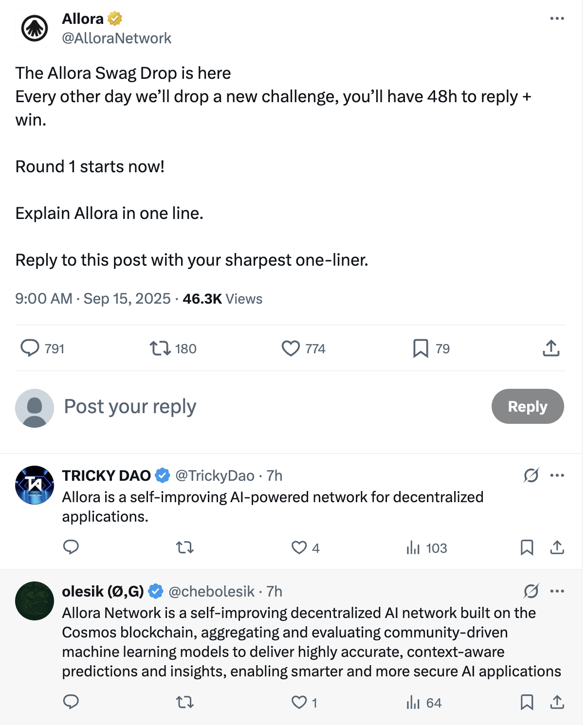This screenshot has width=588, height=726.
Task: Click the gray Reply button
Action: (527, 406)
